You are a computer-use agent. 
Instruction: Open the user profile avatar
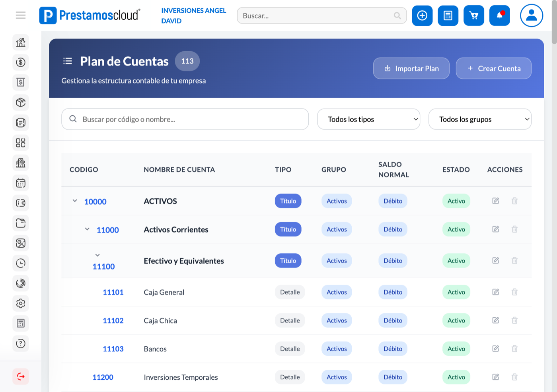[x=532, y=16]
